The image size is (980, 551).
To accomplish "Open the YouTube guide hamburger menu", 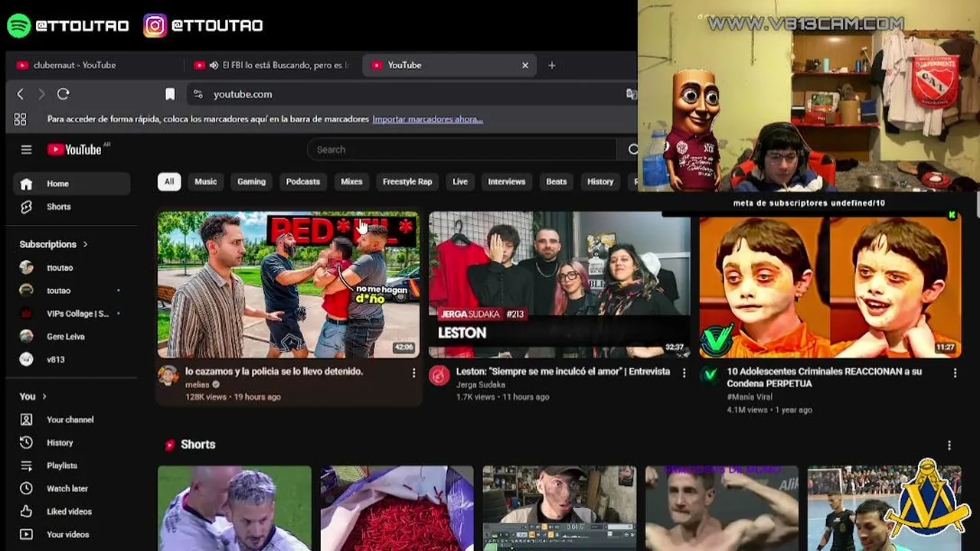I will pos(26,150).
